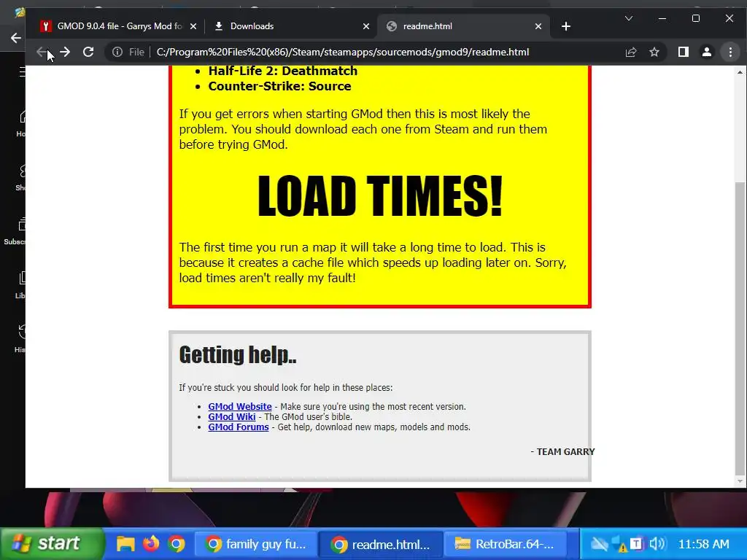Close the readme.html tab
747x560 pixels.
click(x=538, y=26)
